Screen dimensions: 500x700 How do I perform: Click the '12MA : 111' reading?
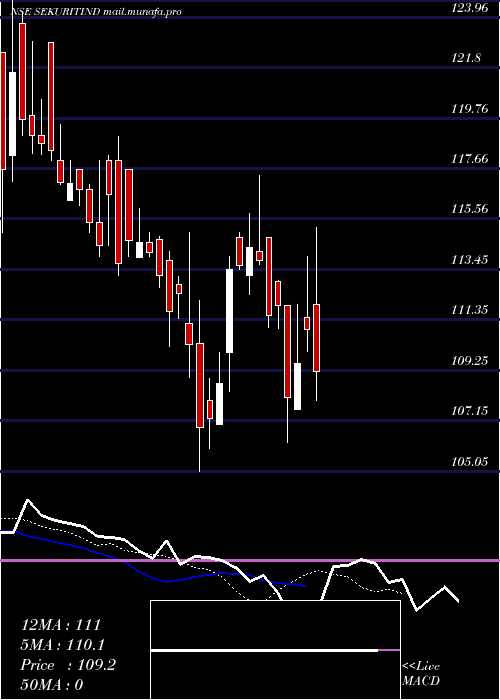coord(61,625)
